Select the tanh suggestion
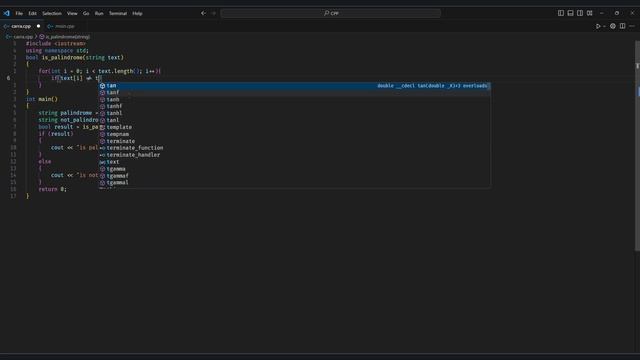 [x=295, y=100]
